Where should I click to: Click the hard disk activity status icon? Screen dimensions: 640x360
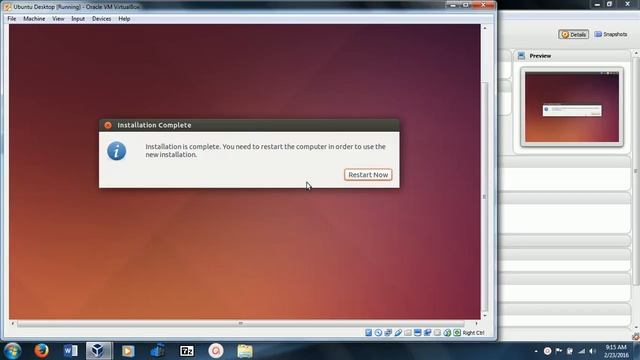tap(368, 333)
